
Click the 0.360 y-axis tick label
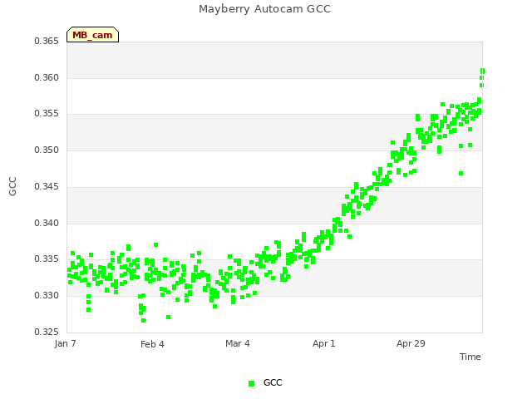(47, 77)
